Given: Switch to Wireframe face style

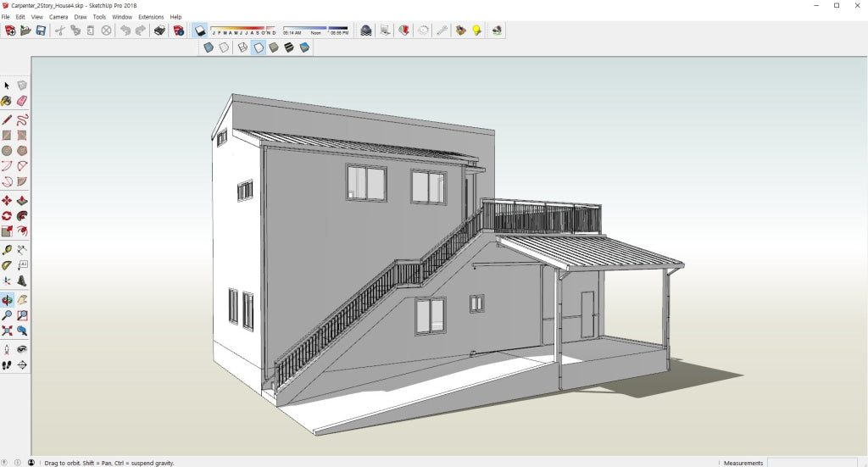Looking at the screenshot, I should (x=242, y=47).
